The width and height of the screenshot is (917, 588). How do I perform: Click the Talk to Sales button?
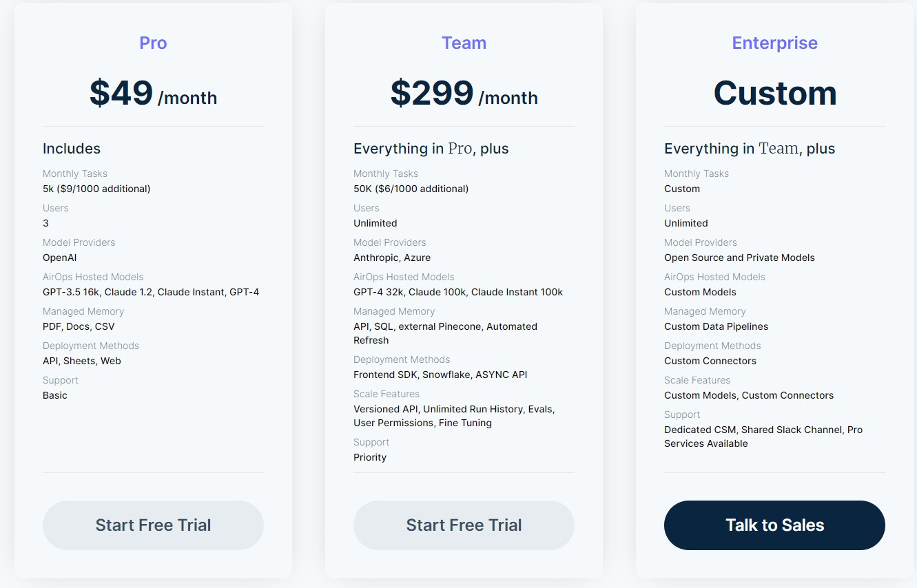(774, 525)
